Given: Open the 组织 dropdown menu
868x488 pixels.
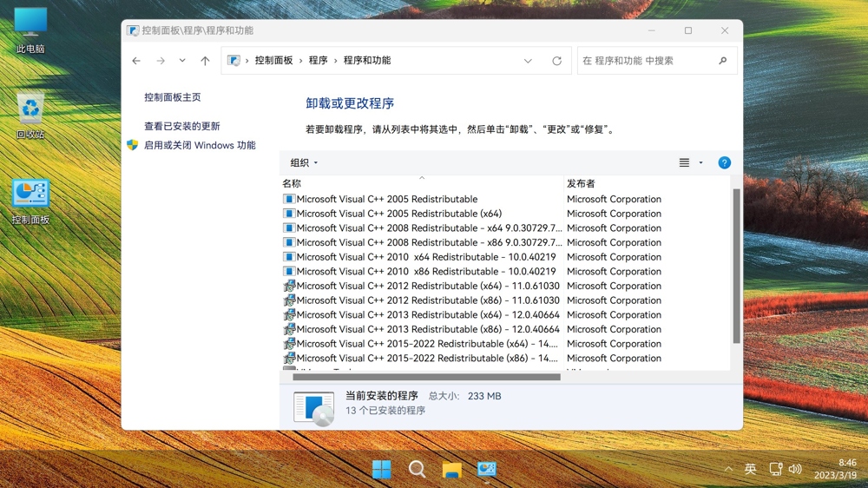Looking at the screenshot, I should (x=304, y=162).
